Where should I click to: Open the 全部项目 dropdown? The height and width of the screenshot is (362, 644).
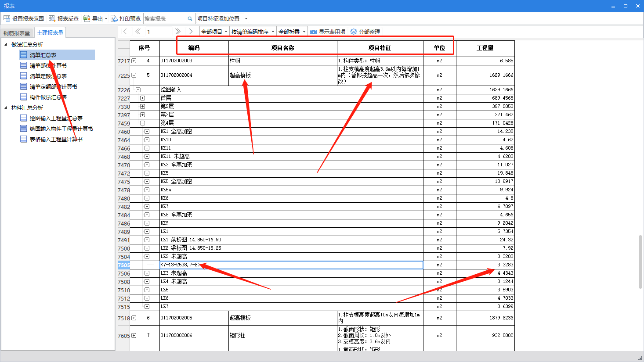226,32
